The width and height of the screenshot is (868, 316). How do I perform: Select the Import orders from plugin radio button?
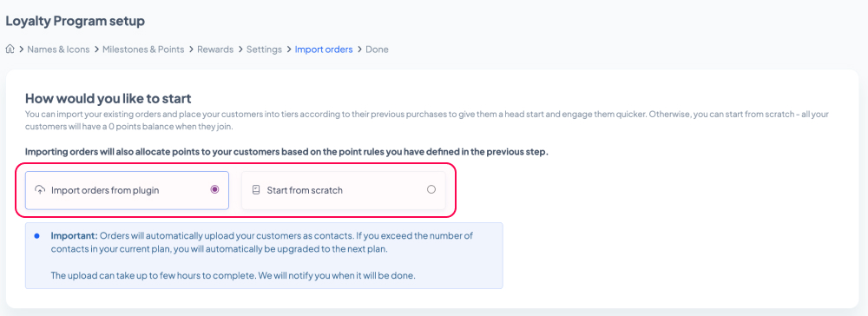[x=214, y=189]
